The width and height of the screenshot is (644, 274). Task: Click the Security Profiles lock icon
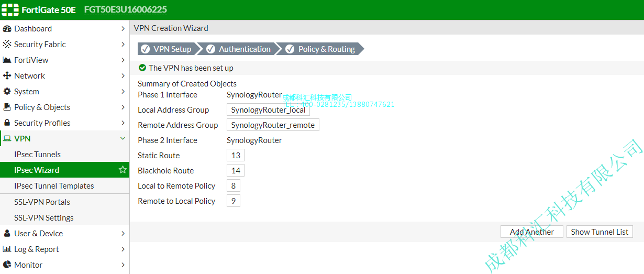(x=7, y=123)
